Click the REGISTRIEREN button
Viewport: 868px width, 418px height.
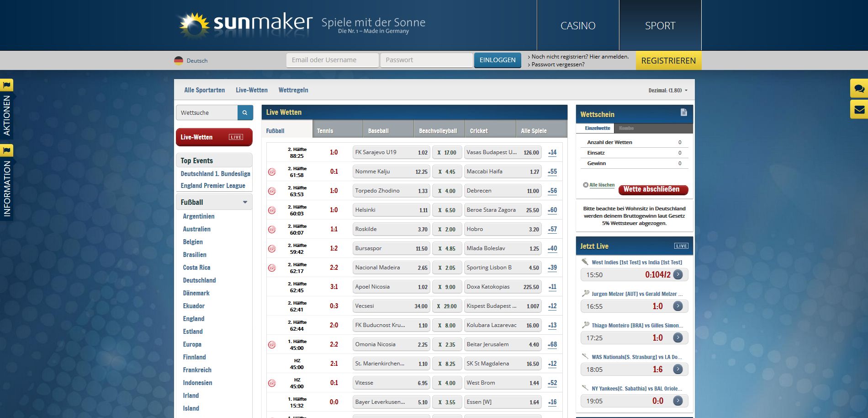click(668, 60)
